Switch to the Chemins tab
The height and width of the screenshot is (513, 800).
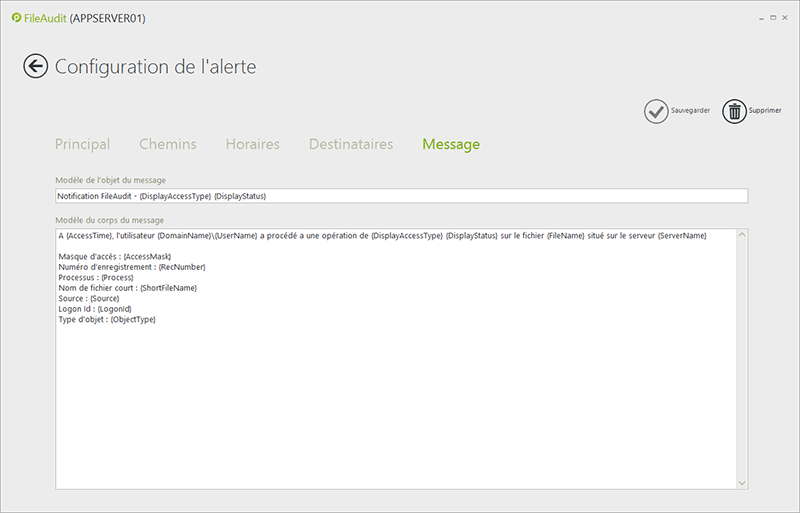click(x=168, y=144)
